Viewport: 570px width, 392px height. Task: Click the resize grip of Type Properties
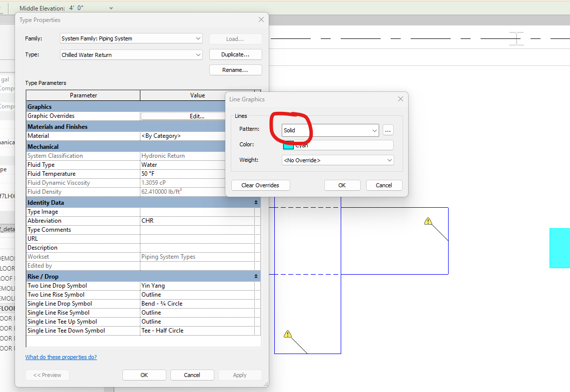coord(265,384)
